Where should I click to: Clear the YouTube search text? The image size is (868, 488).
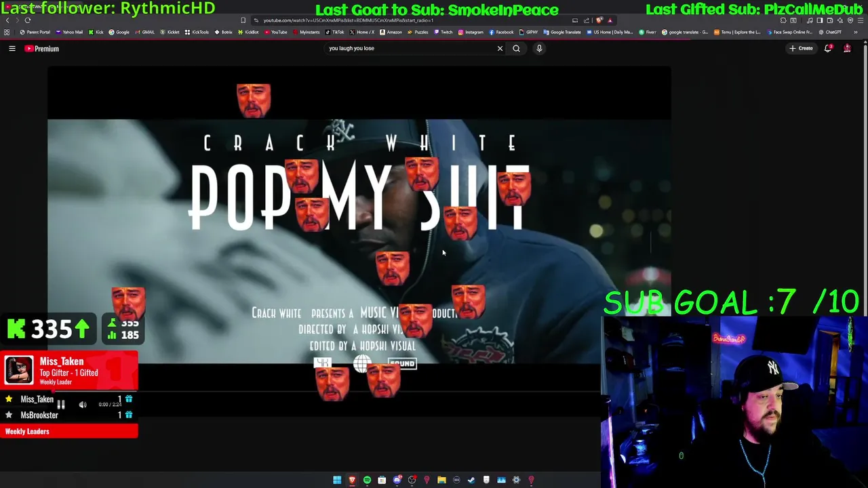coord(500,48)
